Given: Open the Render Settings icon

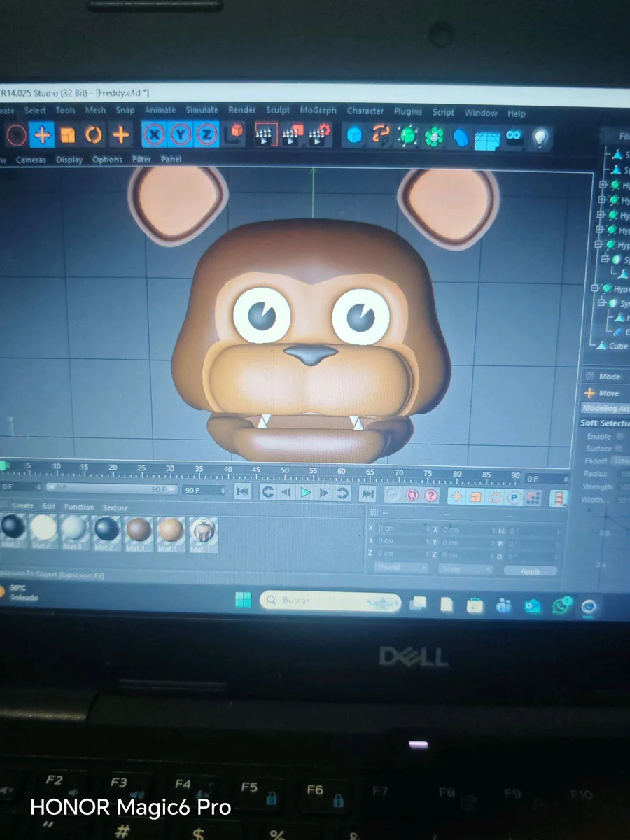Looking at the screenshot, I should click(x=320, y=134).
